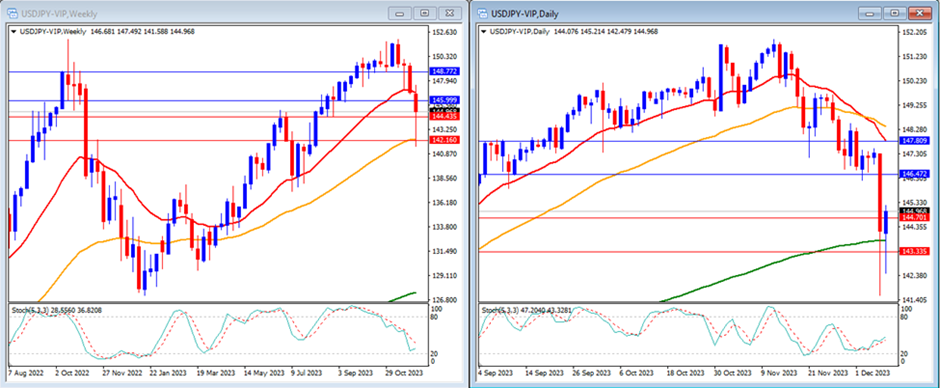Click the 7 Aug 2022 date label
940x388 pixels.
coord(26,372)
